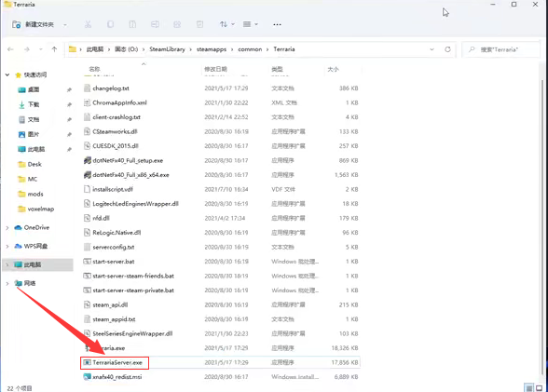Click steamapps in the address path
Image resolution: width=548 pixels, height=392 pixels.
pos(212,49)
